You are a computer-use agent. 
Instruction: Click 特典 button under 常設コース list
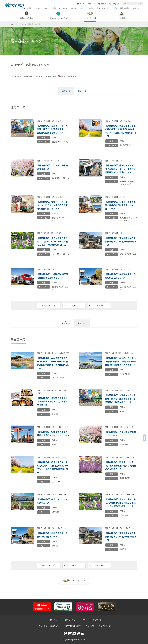tap(74, 565)
